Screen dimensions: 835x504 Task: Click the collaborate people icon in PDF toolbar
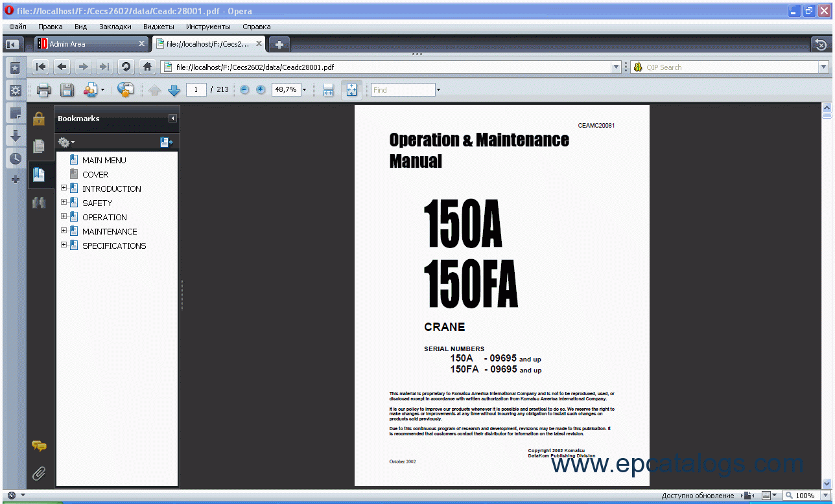[x=90, y=90]
